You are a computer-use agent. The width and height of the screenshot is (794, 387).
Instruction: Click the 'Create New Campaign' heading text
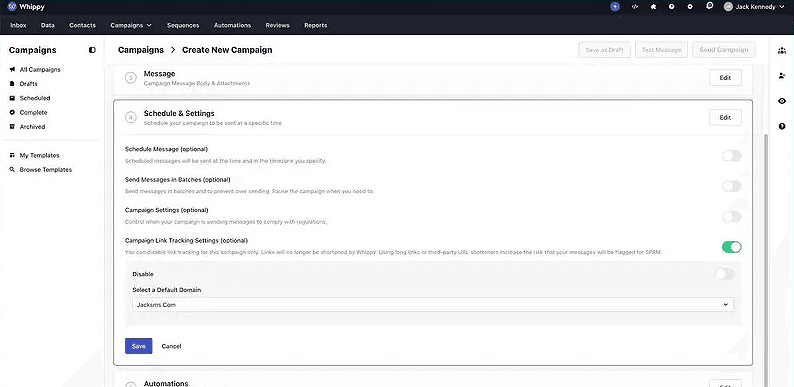point(227,50)
